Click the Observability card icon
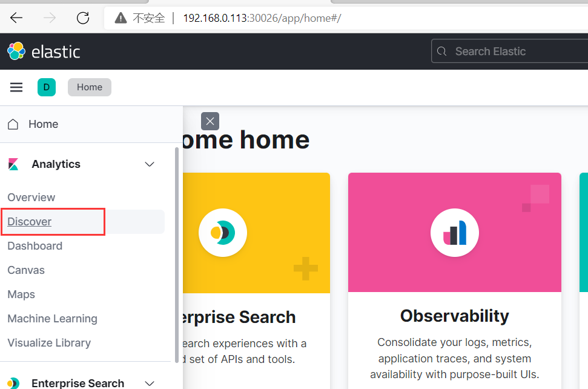Viewport: 588px width, 389px height. tap(455, 233)
